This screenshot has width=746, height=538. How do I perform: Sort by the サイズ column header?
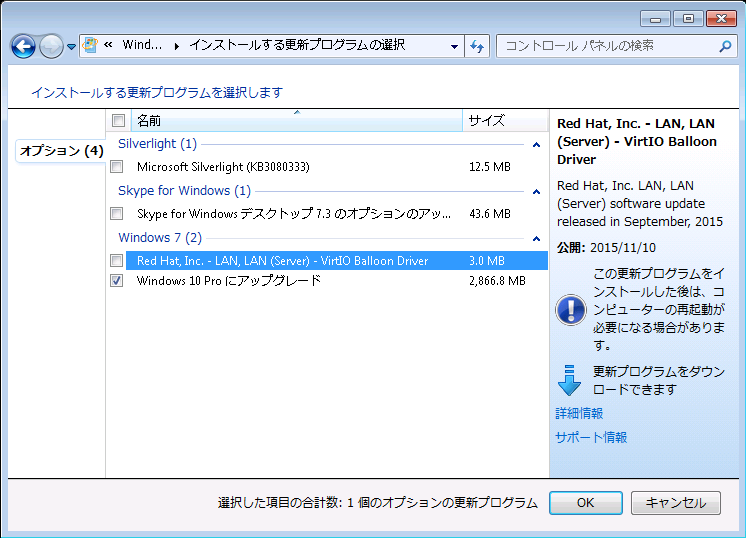505,120
